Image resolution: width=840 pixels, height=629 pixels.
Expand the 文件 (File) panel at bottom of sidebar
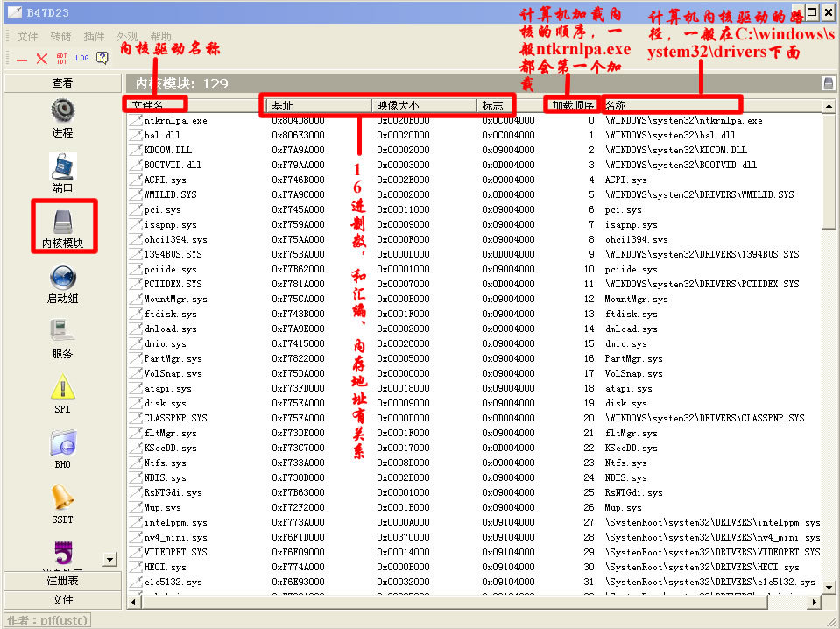click(61, 599)
